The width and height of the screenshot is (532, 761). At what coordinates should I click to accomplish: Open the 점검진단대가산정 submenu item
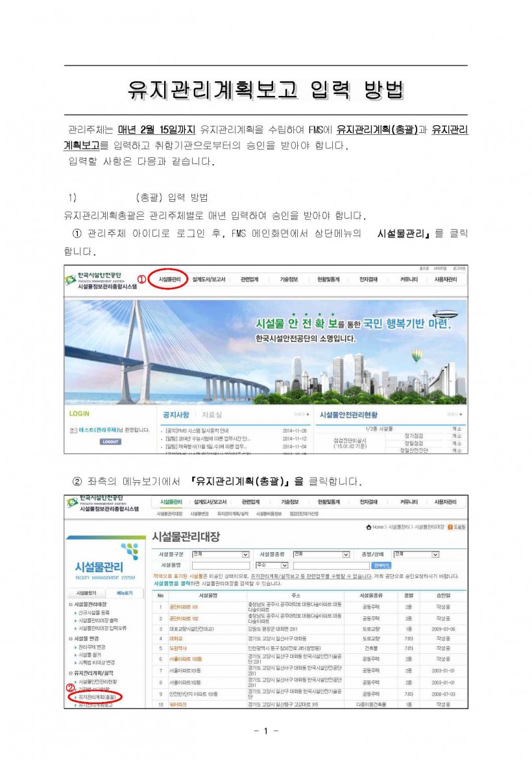tap(304, 514)
